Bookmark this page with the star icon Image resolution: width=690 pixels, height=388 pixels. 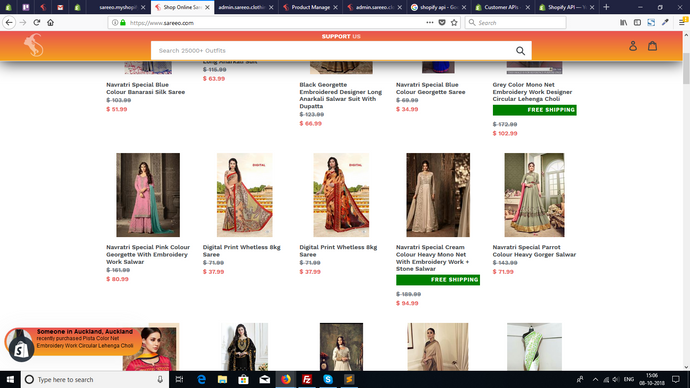point(454,22)
